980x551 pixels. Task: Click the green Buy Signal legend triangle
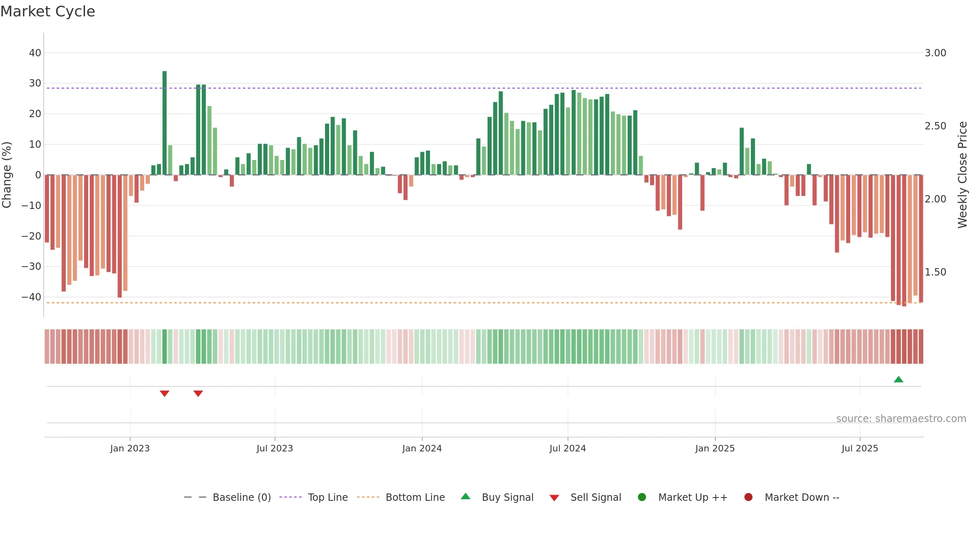tap(465, 496)
